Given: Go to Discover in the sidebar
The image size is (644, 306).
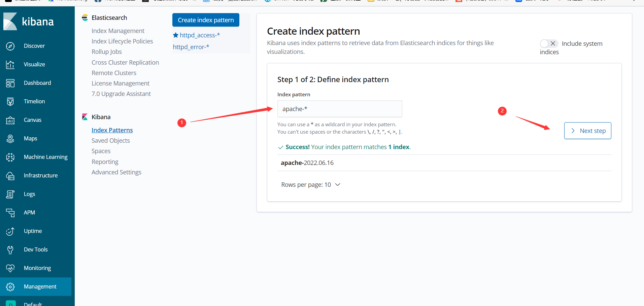Looking at the screenshot, I should (34, 46).
